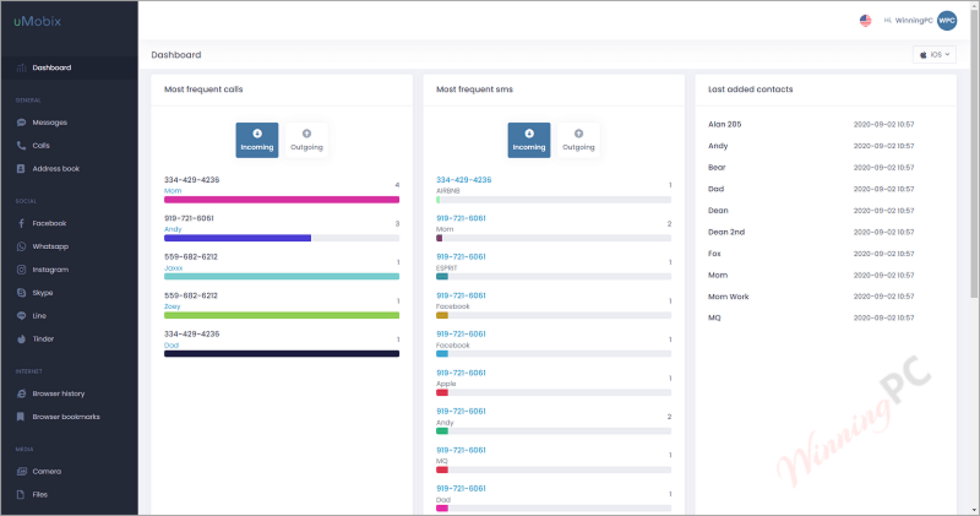The image size is (980, 516).
Task: Click Andy's blue call frequency bar
Action: pos(237,238)
